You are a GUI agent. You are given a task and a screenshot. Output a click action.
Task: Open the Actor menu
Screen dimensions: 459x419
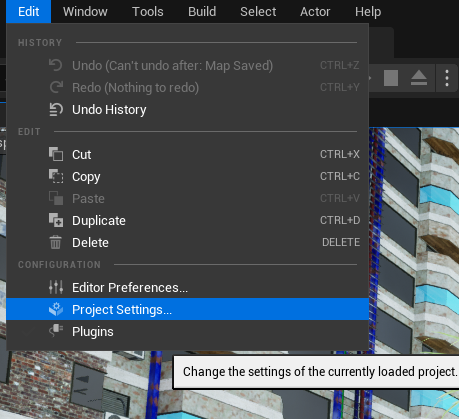(x=315, y=12)
